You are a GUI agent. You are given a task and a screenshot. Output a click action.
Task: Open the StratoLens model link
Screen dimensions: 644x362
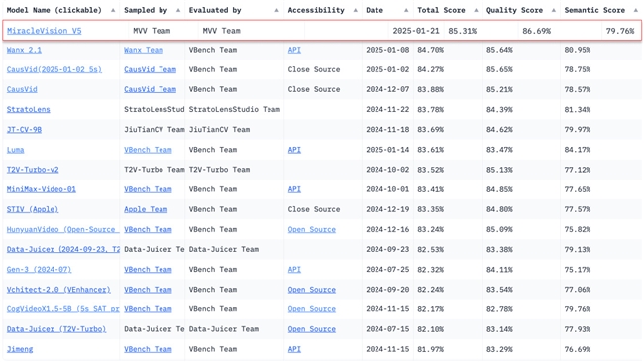[29, 109]
